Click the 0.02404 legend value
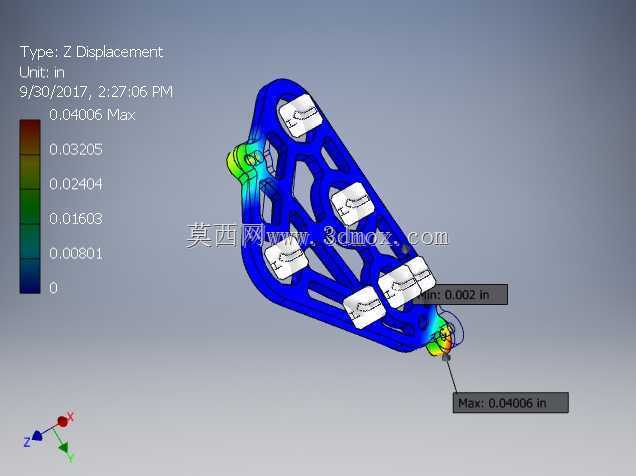 [76, 184]
